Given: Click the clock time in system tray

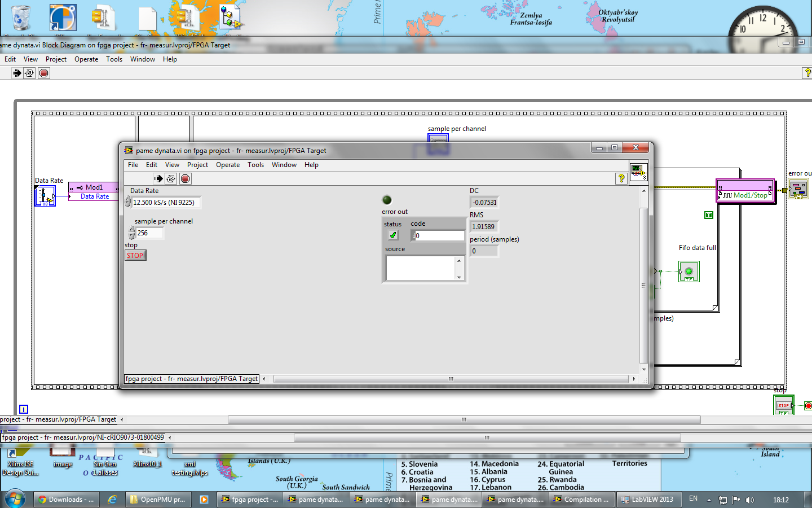Looking at the screenshot, I should pyautogui.click(x=781, y=500).
